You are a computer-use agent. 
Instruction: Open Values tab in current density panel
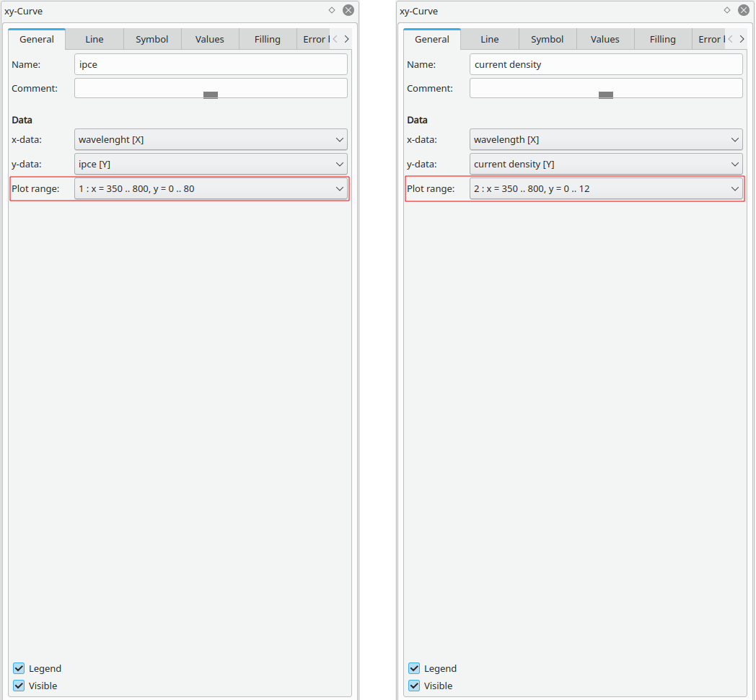click(x=605, y=39)
